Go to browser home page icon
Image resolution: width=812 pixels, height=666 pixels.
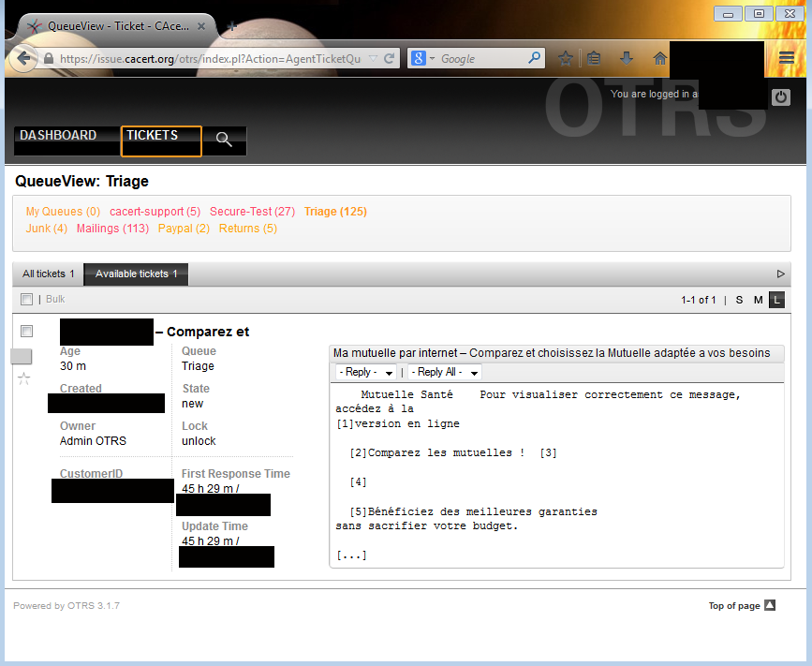659,58
